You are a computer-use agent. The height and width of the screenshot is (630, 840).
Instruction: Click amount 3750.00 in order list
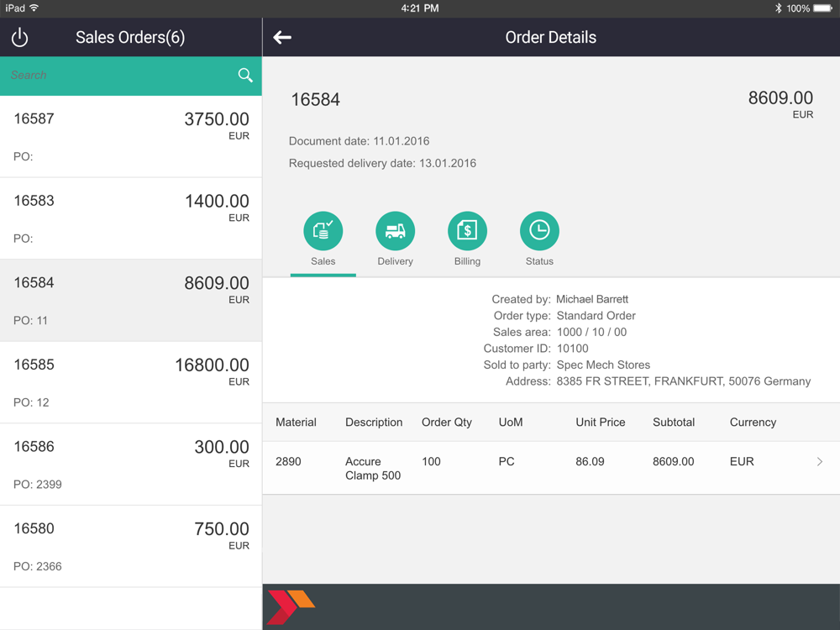pos(217,119)
